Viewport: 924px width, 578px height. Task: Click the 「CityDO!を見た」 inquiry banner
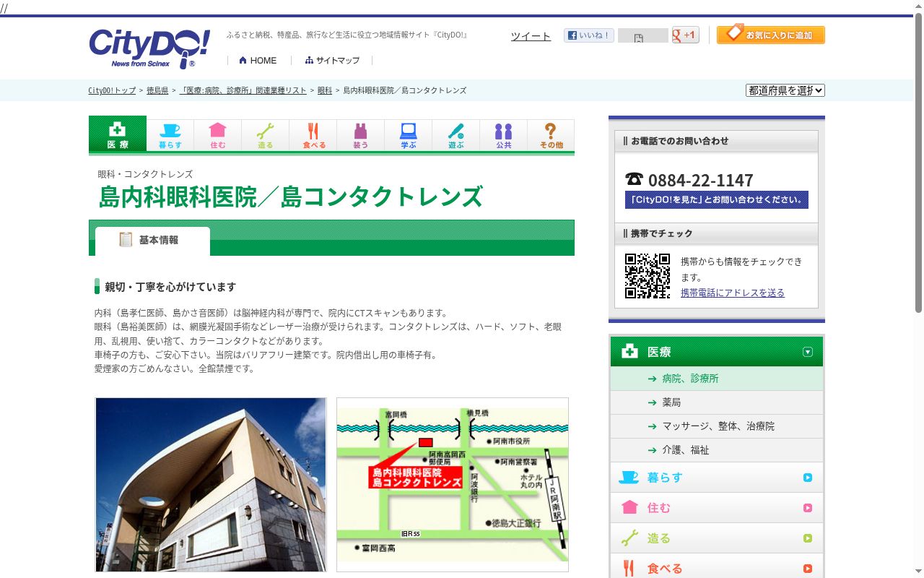[x=717, y=200]
